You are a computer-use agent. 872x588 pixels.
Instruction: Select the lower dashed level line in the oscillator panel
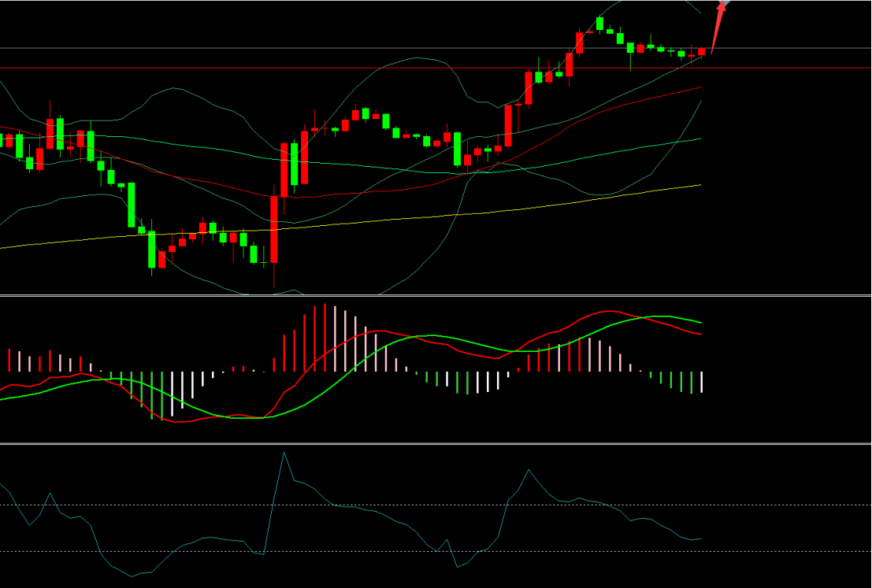(x=436, y=551)
